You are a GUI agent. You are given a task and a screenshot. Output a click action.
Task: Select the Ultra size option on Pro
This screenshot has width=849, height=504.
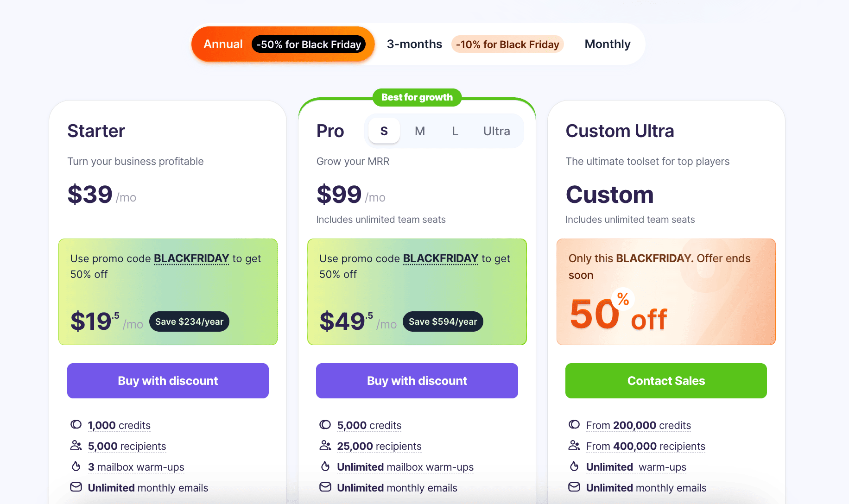click(x=496, y=131)
